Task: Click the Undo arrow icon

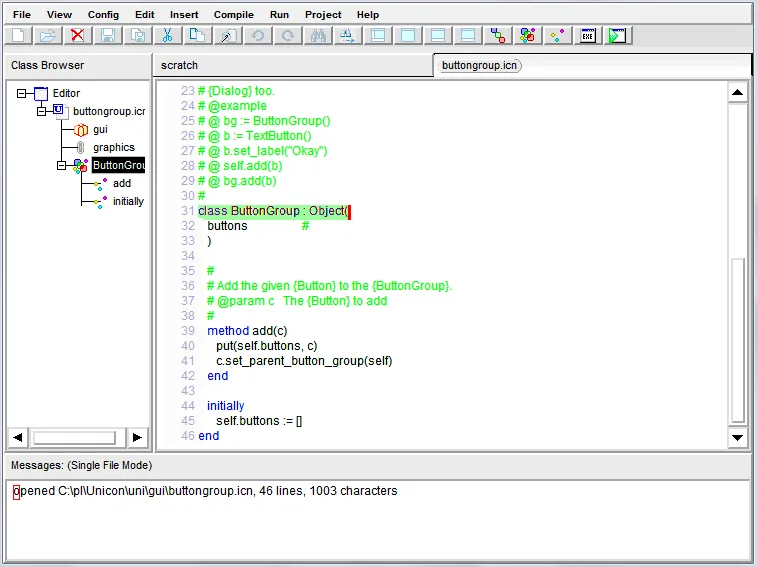Action: pyautogui.click(x=258, y=35)
